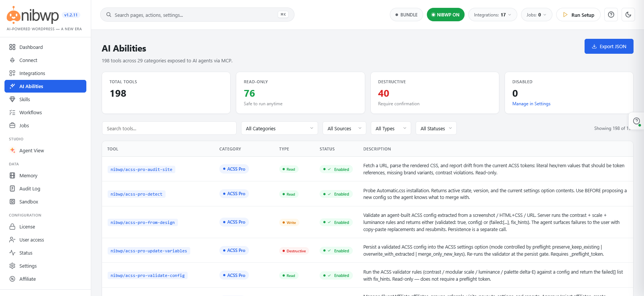
Task: Click the Export JSON button
Action: pos(609,46)
